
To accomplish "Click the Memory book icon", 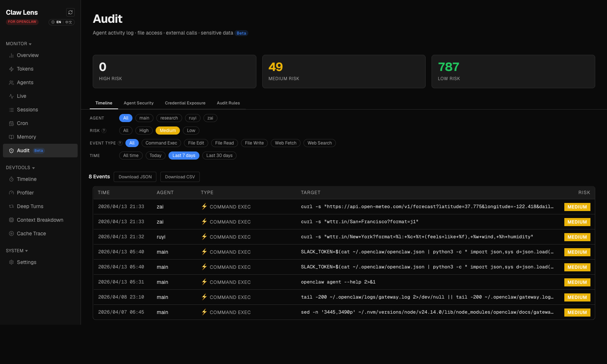I will (x=11, y=137).
